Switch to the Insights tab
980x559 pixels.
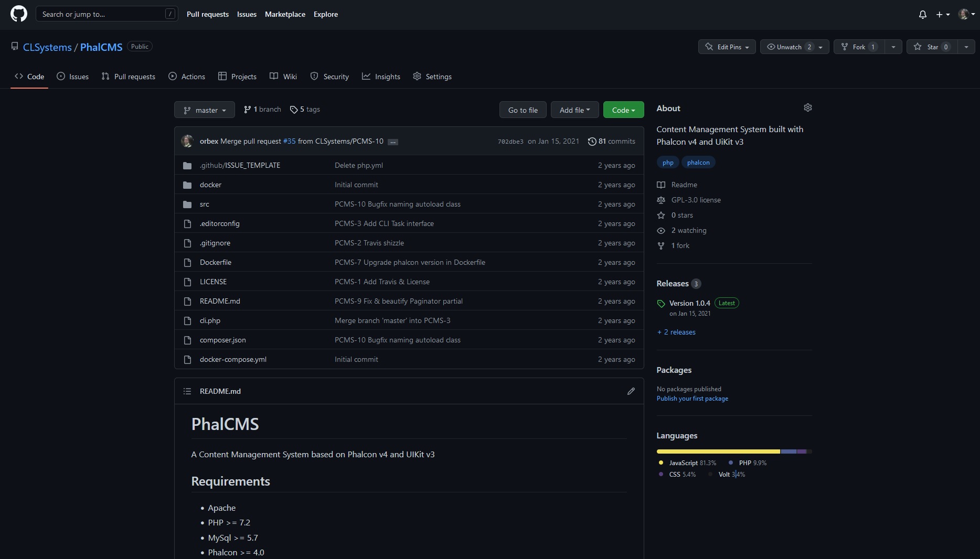381,77
